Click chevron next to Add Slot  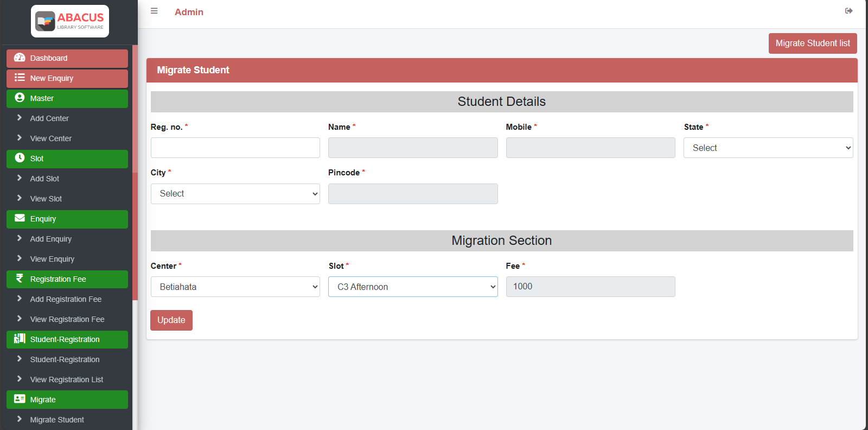pyautogui.click(x=20, y=178)
